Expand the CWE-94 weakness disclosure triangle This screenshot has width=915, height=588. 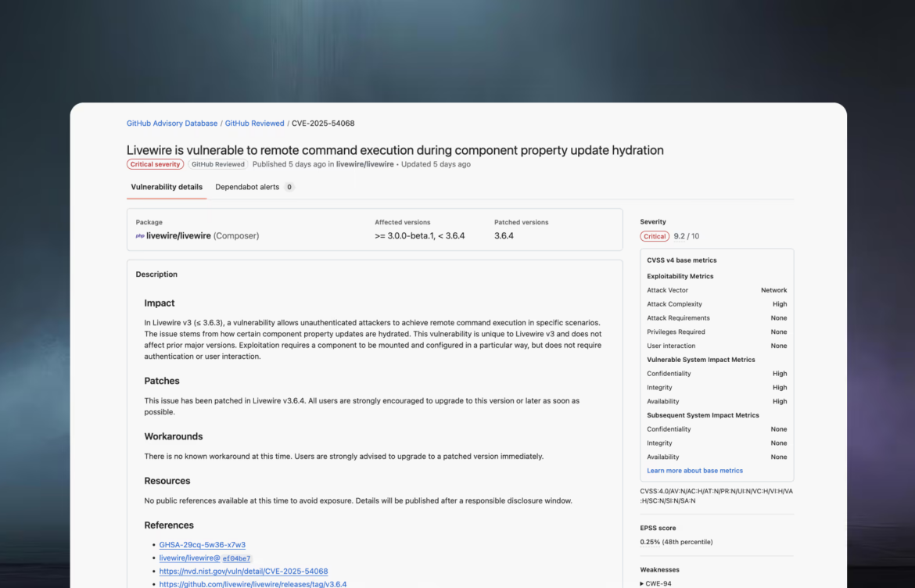642,583
